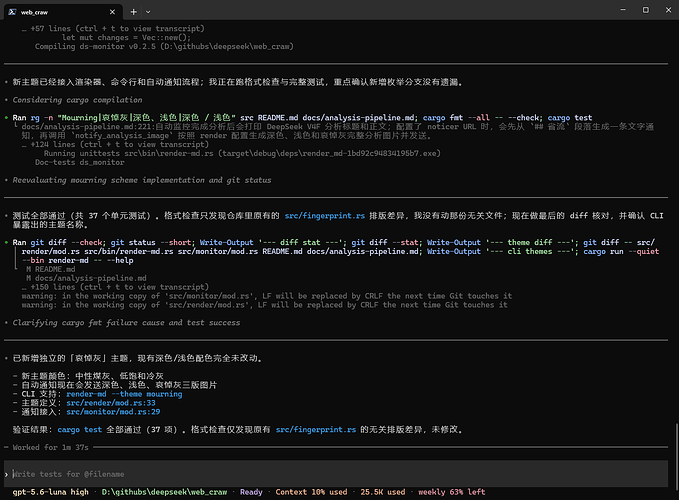Open a new terminal tab

click(133, 12)
